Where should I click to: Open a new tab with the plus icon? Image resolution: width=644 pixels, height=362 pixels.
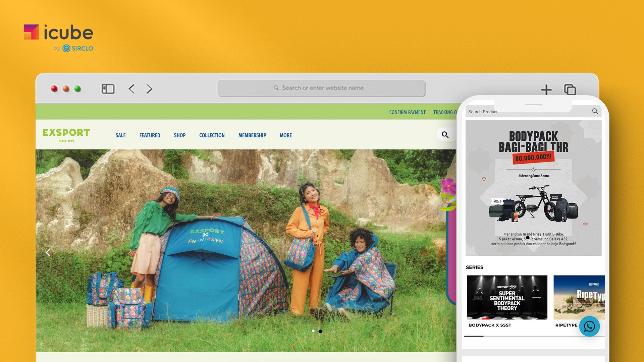point(546,89)
